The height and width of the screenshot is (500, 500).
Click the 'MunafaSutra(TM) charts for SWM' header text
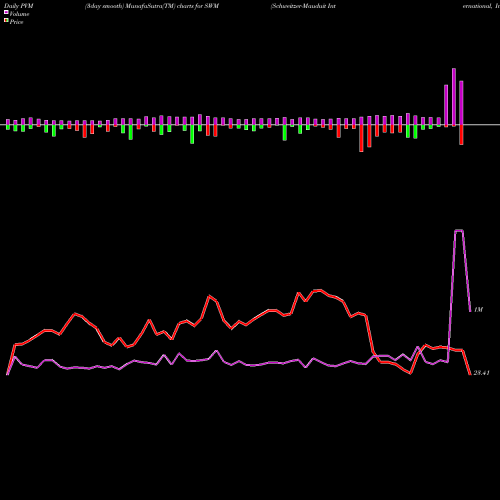[172, 6]
